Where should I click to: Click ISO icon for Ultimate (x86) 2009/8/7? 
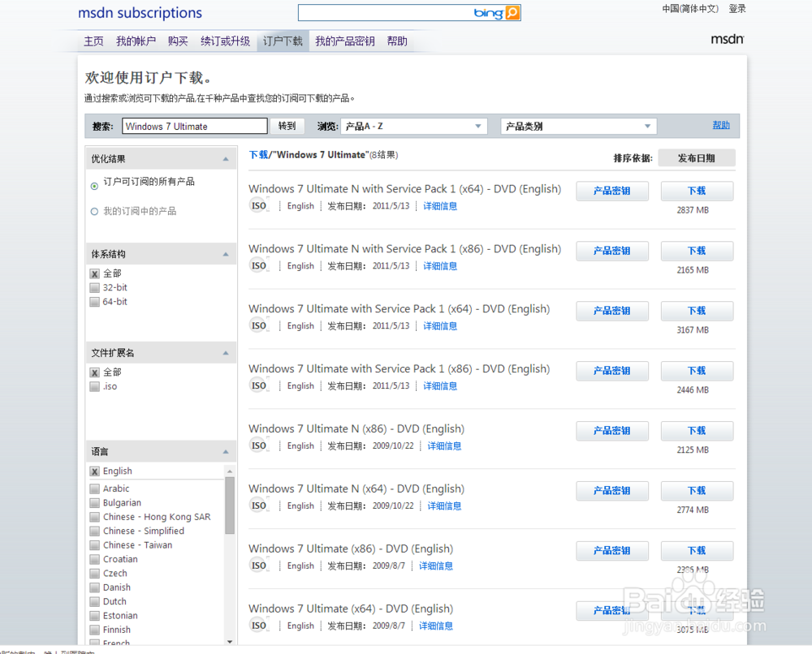(x=259, y=566)
